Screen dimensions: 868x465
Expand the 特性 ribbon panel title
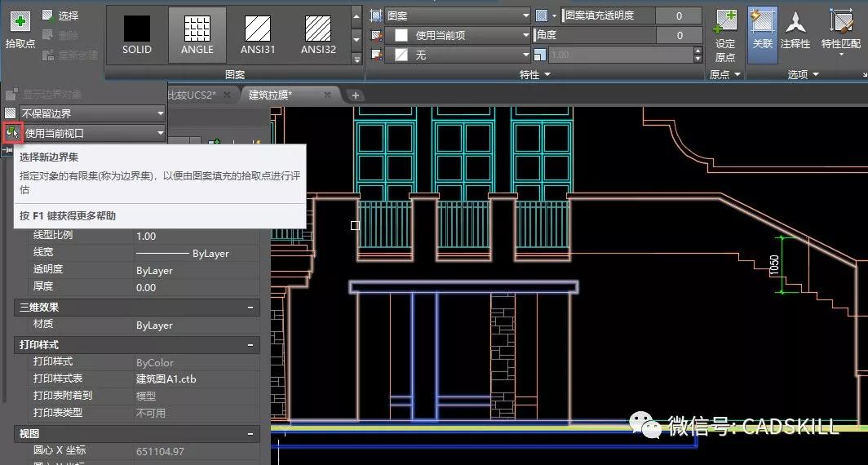534,74
